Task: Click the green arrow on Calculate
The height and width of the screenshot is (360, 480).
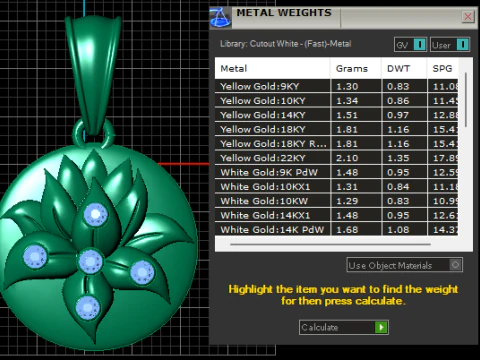Action: 381,327
